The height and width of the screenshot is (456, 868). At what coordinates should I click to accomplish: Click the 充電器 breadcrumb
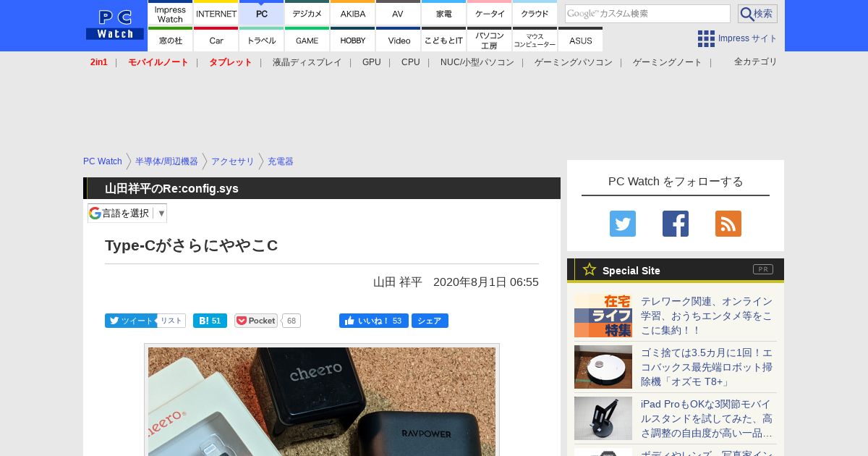click(x=281, y=161)
